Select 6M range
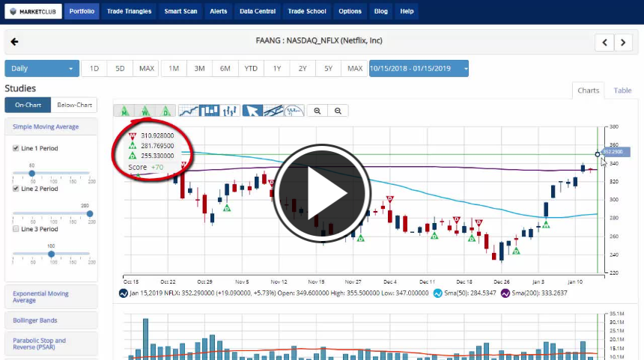The height and width of the screenshot is (360, 644). pyautogui.click(x=225, y=69)
